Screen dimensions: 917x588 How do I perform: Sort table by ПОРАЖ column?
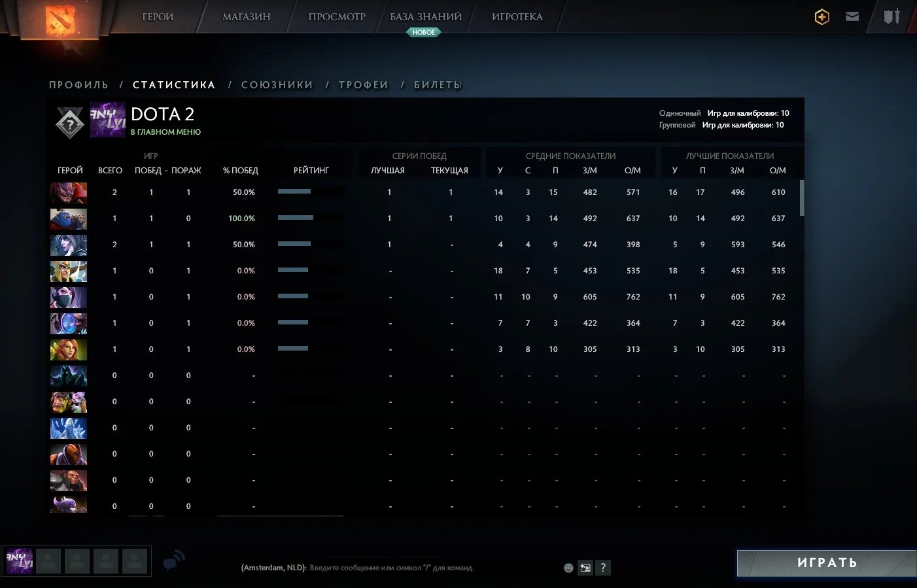pos(186,170)
